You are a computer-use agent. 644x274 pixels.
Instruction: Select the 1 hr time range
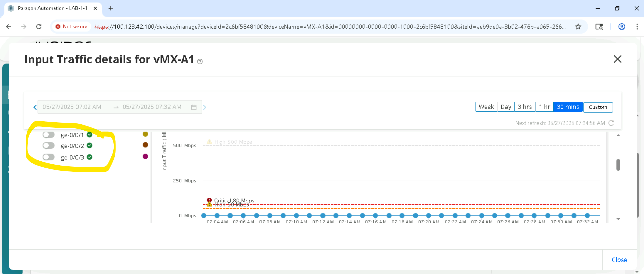544,107
